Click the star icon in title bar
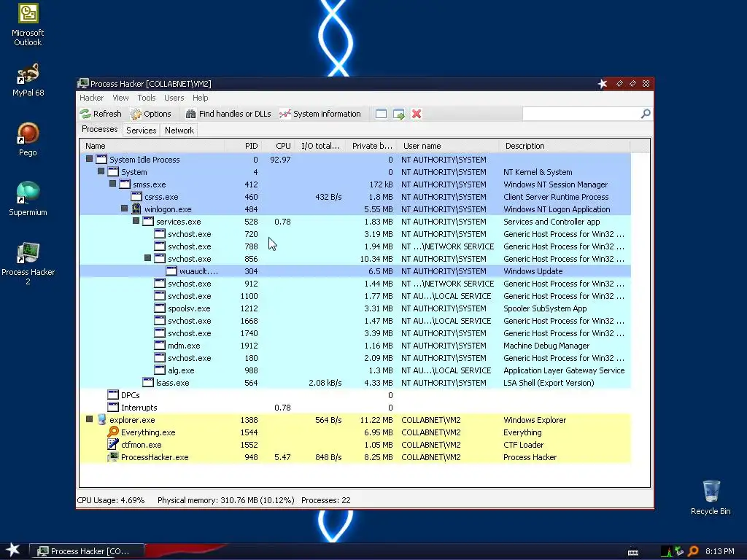747x560 pixels. pyautogui.click(x=603, y=84)
